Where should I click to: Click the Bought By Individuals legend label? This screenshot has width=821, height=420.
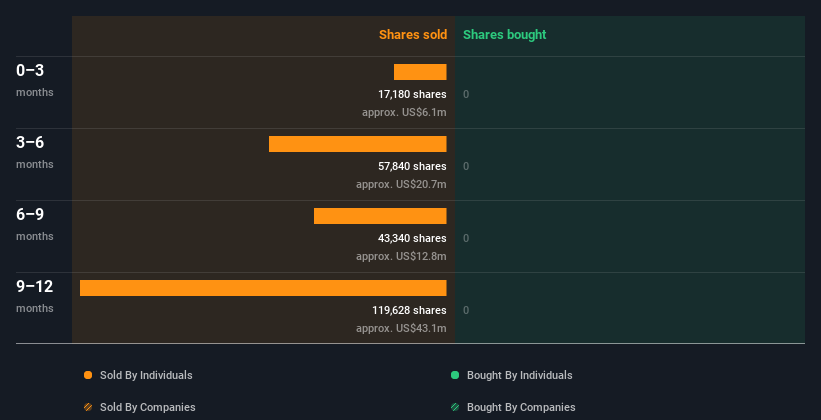pyautogui.click(x=519, y=375)
